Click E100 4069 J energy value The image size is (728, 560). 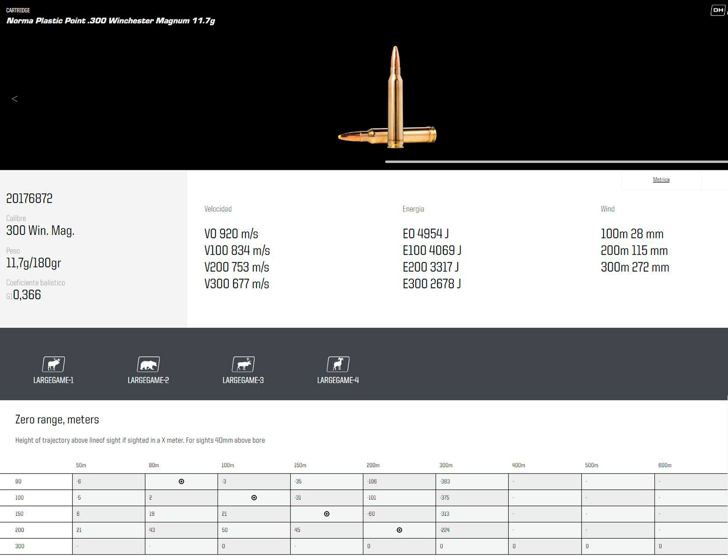[432, 250]
